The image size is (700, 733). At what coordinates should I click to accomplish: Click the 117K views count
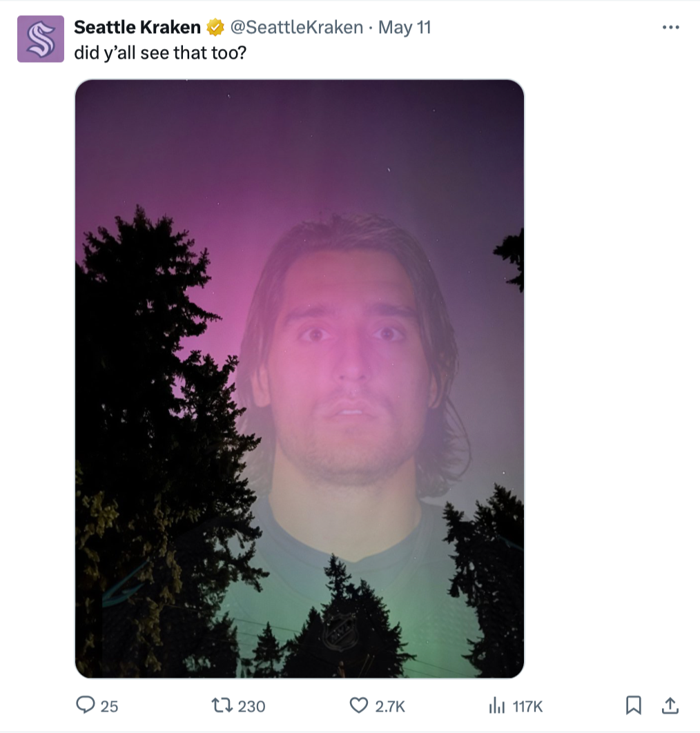[x=527, y=706]
